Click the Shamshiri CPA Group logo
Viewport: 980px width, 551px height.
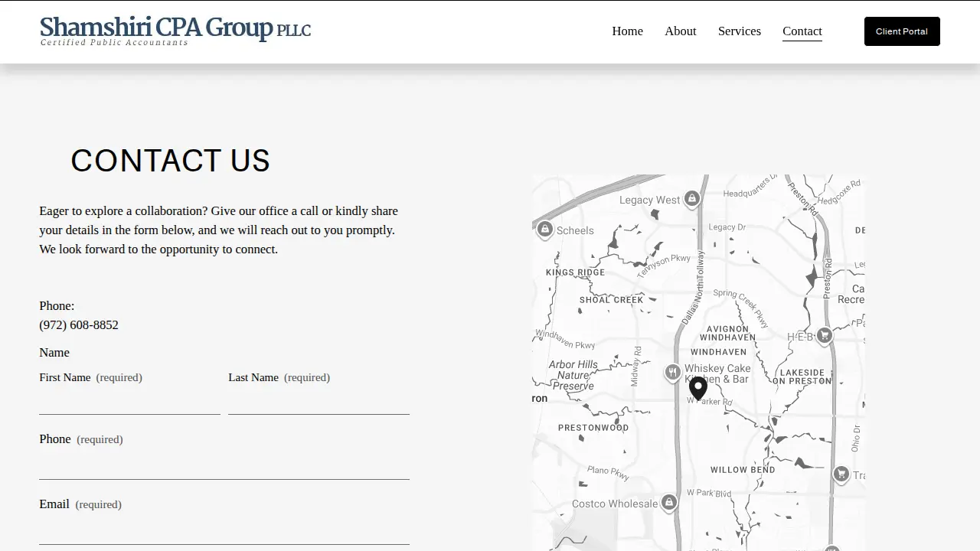(x=175, y=31)
